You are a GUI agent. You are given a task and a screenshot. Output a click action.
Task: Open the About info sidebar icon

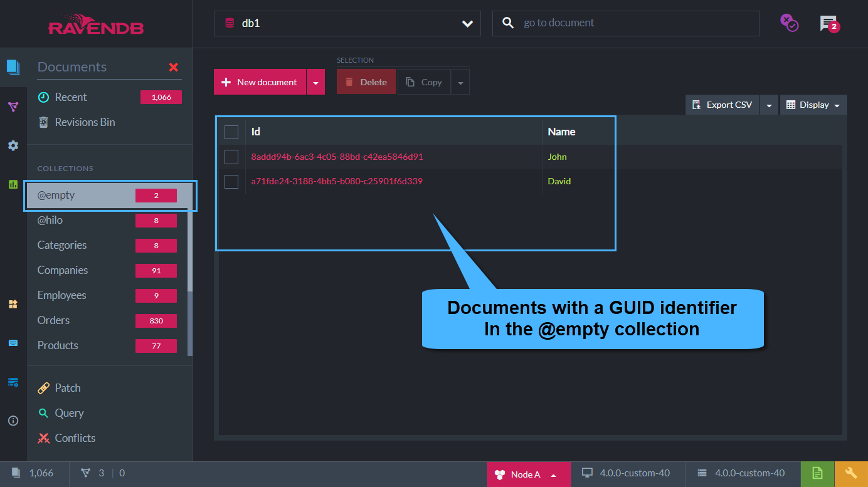13,421
